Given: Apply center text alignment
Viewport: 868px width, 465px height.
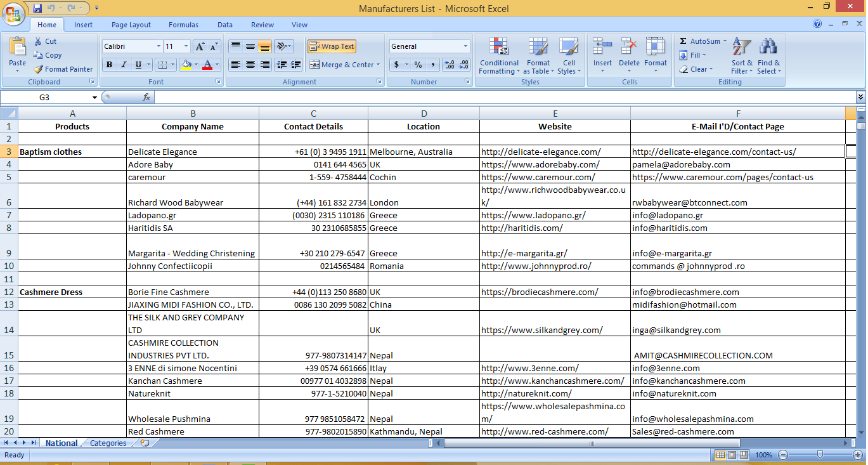Looking at the screenshot, I should point(250,65).
